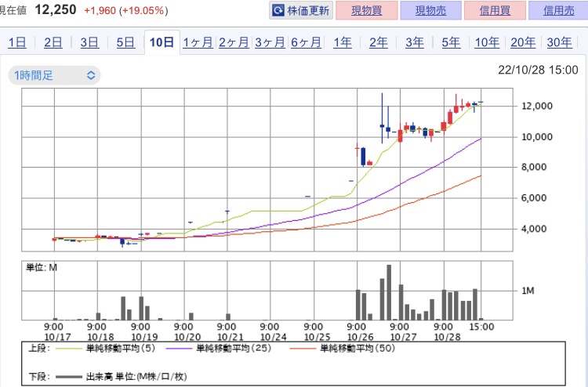Click the tallest volume bar on 10/26

389,292
